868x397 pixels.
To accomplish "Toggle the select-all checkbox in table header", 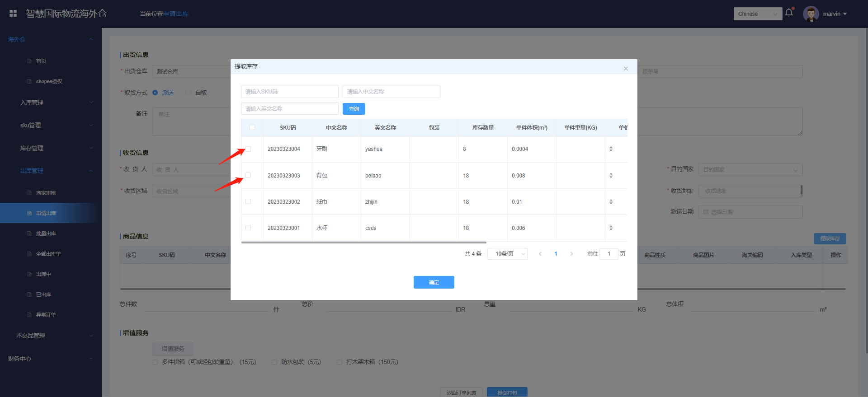I will (252, 127).
